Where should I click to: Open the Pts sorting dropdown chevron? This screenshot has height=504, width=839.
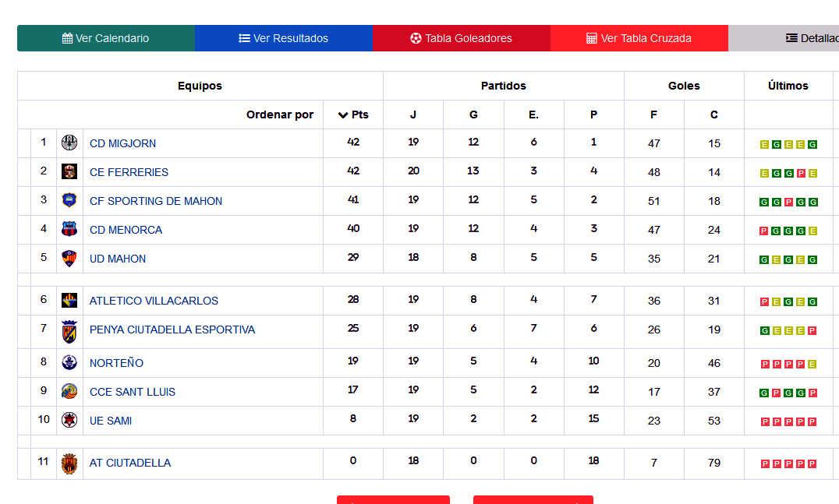click(342, 115)
